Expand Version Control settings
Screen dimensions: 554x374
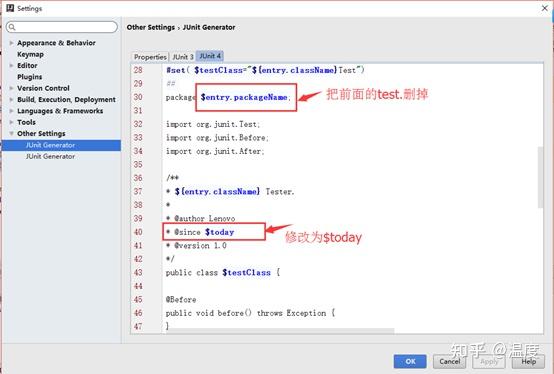12,88
